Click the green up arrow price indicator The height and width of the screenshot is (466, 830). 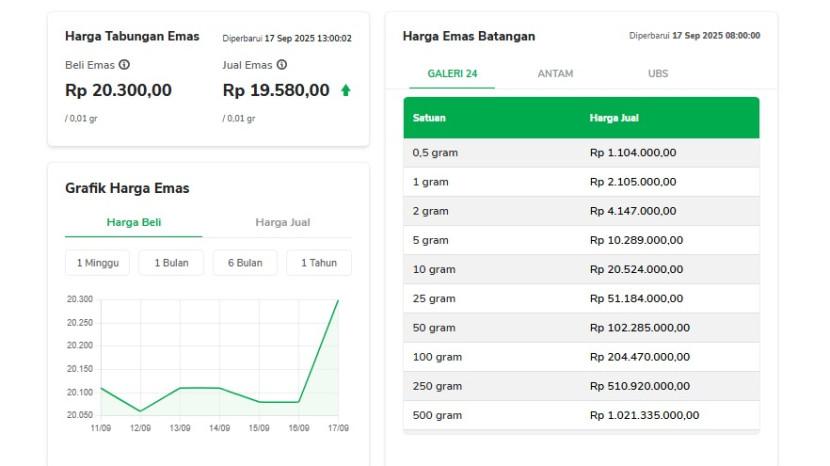tap(346, 90)
